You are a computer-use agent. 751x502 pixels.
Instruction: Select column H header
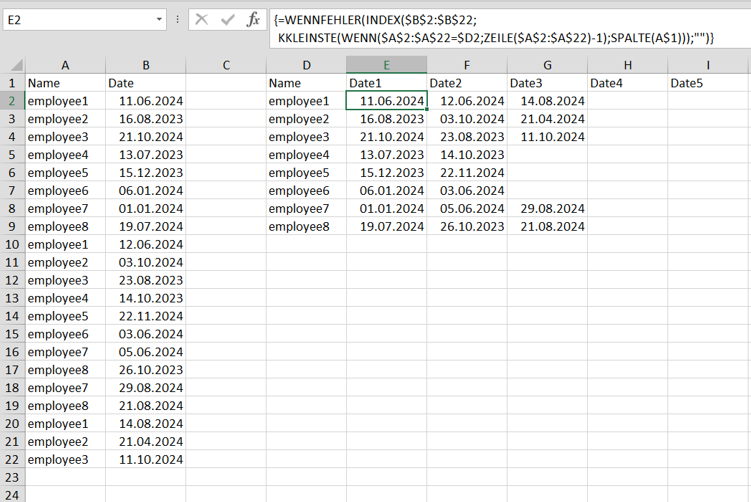click(x=627, y=65)
